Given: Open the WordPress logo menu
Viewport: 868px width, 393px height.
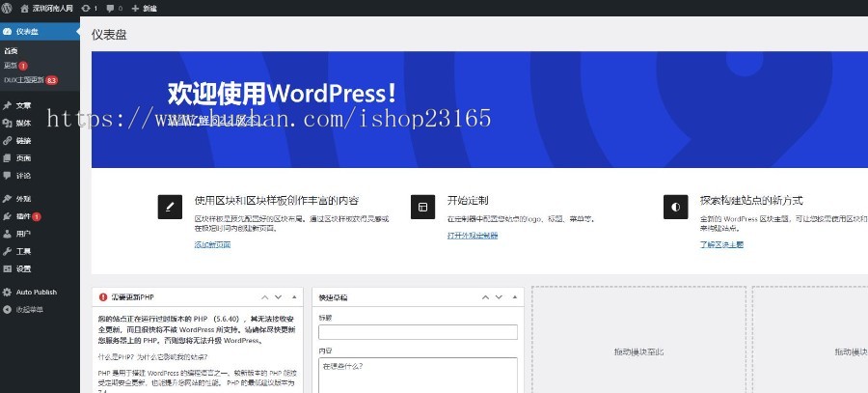Looking at the screenshot, I should point(7,8).
